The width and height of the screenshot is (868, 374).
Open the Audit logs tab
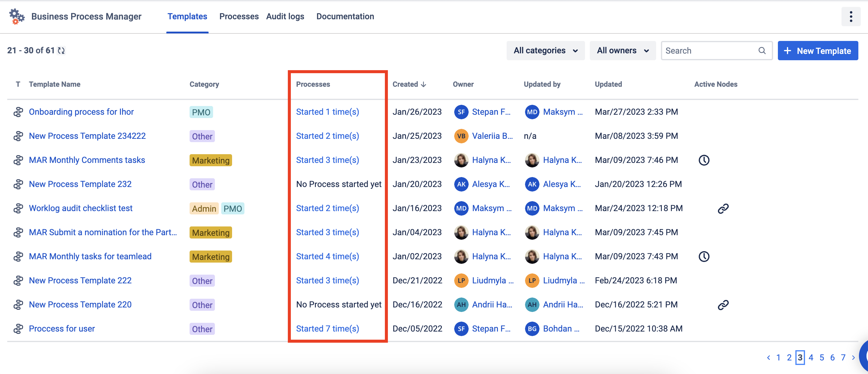click(285, 17)
